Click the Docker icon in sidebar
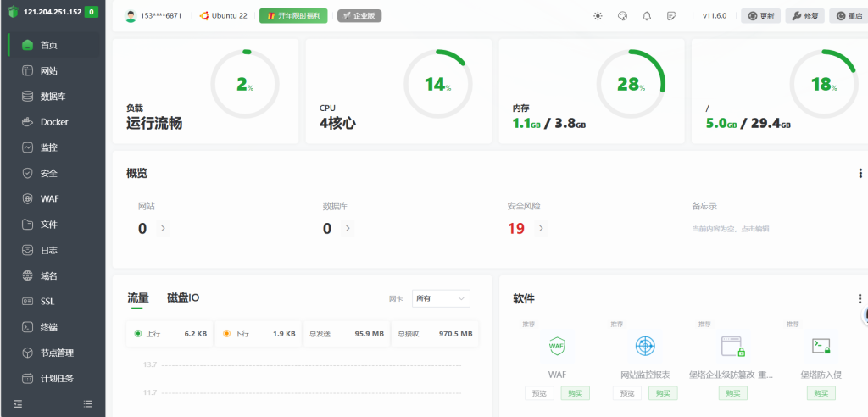 (28, 122)
